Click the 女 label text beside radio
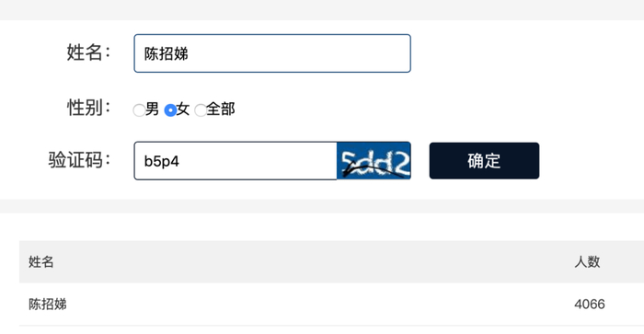The height and width of the screenshot is (334, 644). 183,109
